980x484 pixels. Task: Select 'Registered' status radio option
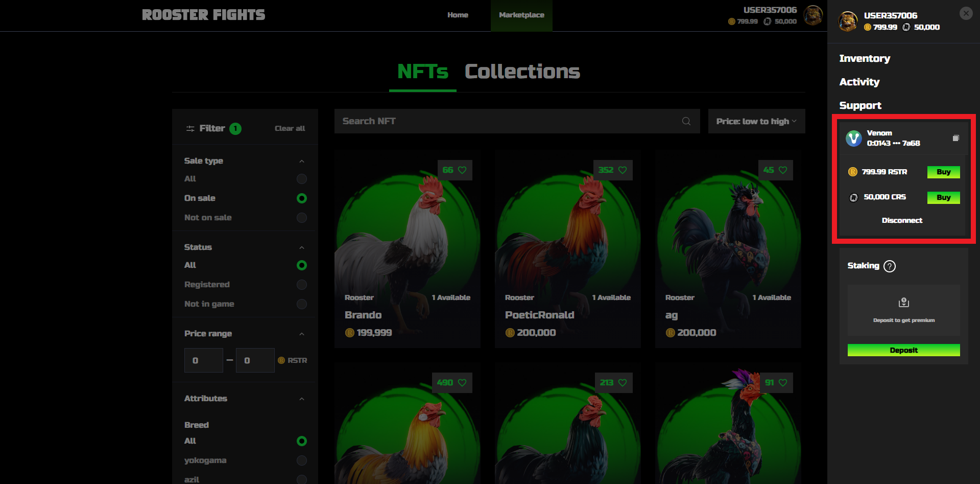click(x=301, y=285)
